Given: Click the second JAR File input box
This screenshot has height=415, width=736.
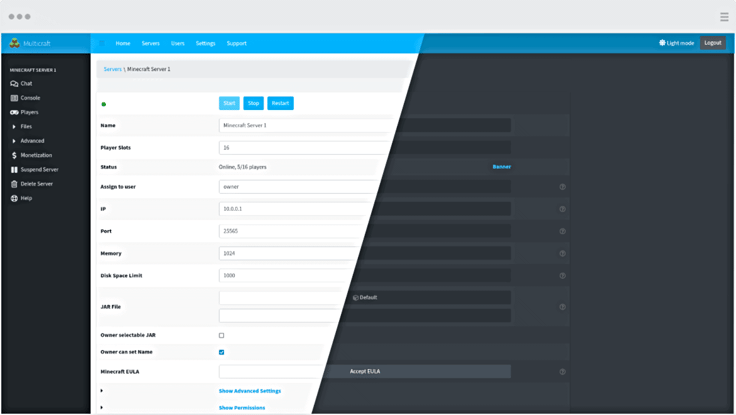Looking at the screenshot, I should (x=365, y=315).
